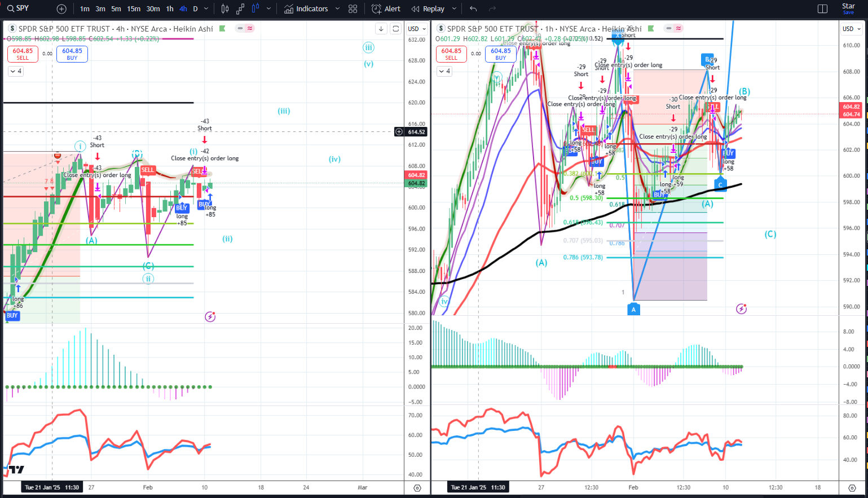This screenshot has height=498, width=868.
Task: Open the SPY symbol search
Action: tap(18, 8)
